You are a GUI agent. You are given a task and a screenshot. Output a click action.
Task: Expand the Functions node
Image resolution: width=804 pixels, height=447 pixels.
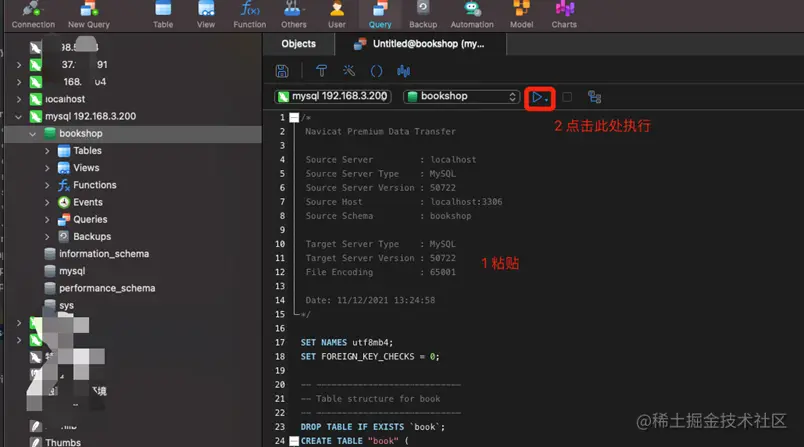(47, 186)
